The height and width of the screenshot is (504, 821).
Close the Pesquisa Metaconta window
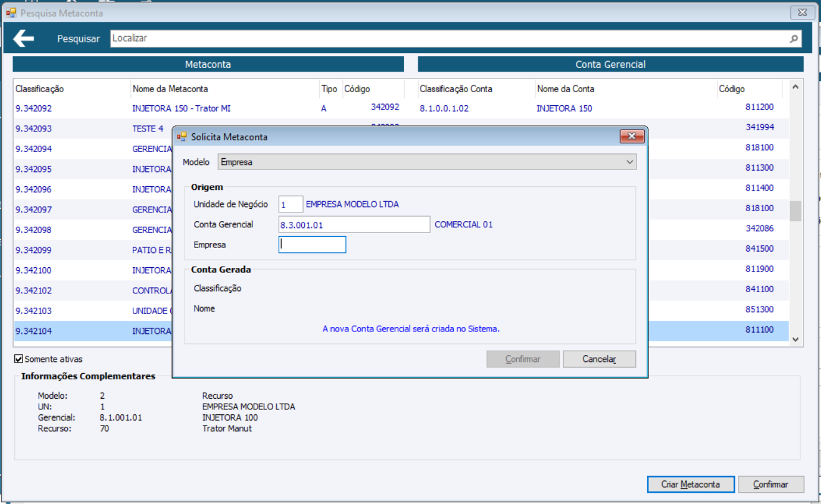[802, 12]
